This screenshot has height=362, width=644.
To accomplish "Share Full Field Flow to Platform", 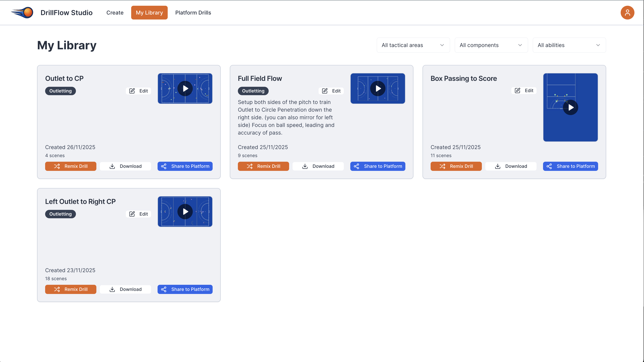I will coord(378,166).
